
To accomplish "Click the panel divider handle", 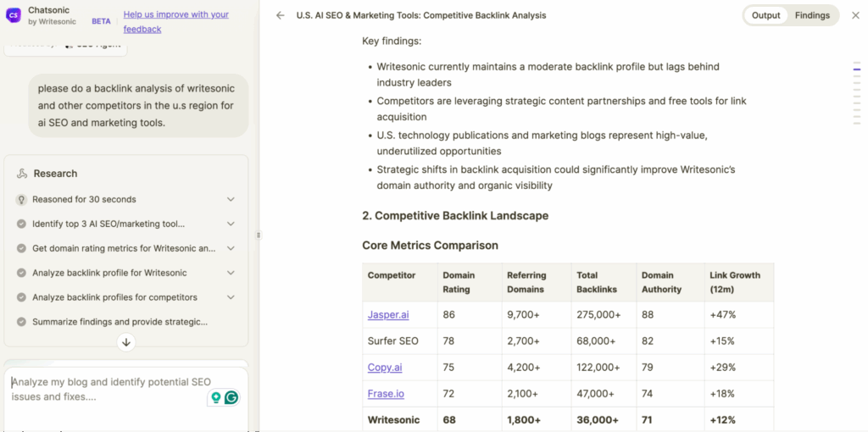I will tap(259, 235).
